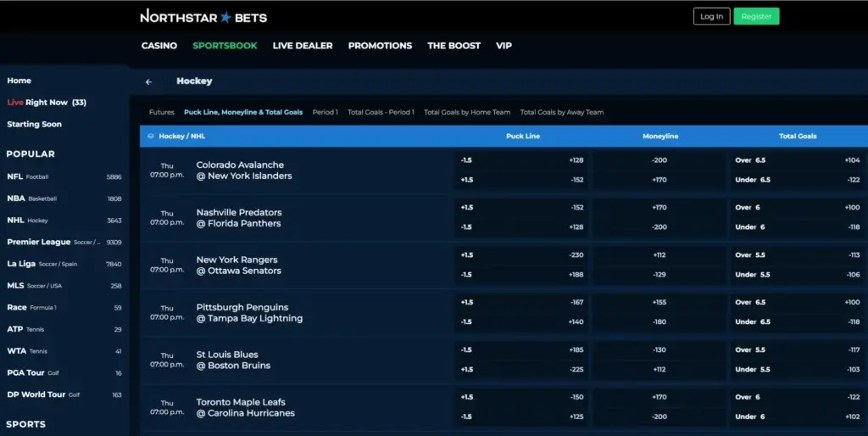Image resolution: width=868 pixels, height=436 pixels.
Task: Open PGA Tour Golf
Action: pos(64,373)
